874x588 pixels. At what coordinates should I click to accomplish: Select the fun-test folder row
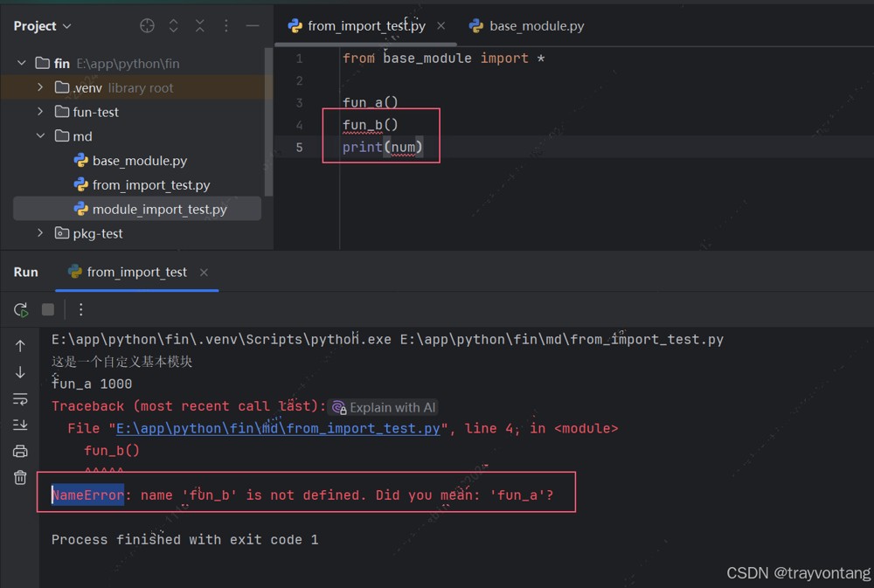(136, 112)
